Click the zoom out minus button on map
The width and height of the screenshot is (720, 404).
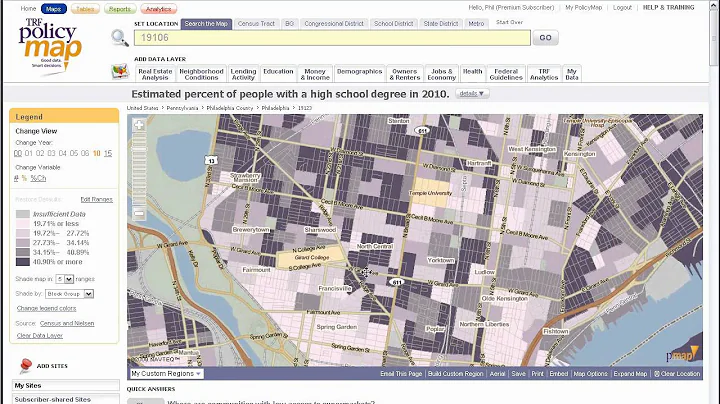(x=139, y=213)
